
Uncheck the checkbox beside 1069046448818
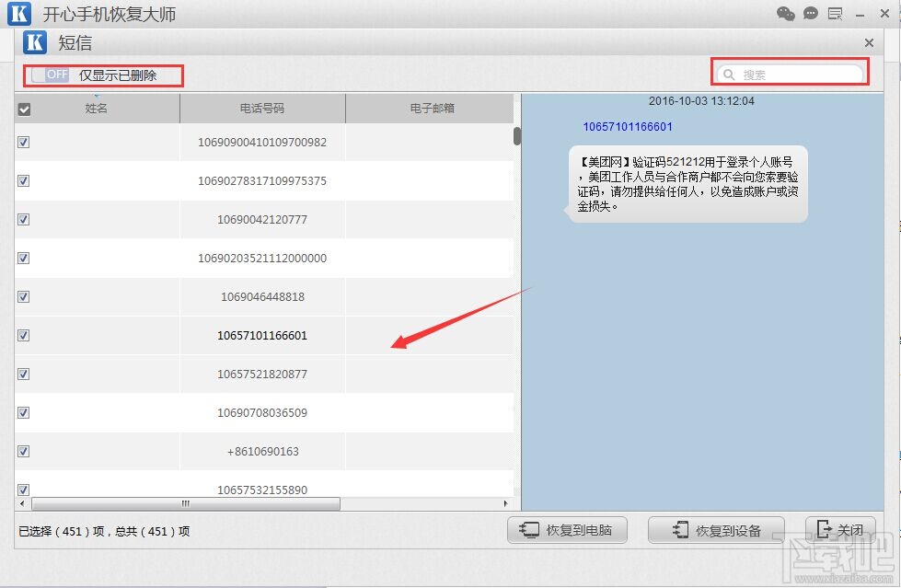click(x=23, y=297)
